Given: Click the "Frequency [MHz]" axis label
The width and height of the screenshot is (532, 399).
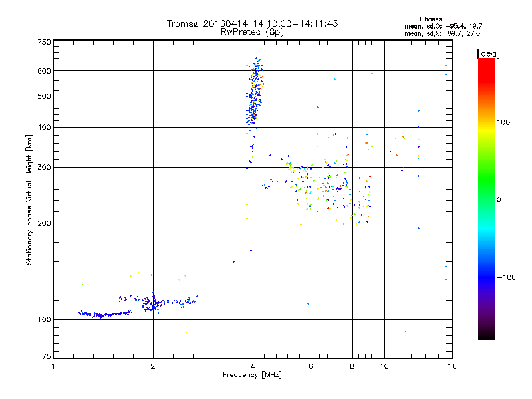Looking at the screenshot, I should [252, 375].
